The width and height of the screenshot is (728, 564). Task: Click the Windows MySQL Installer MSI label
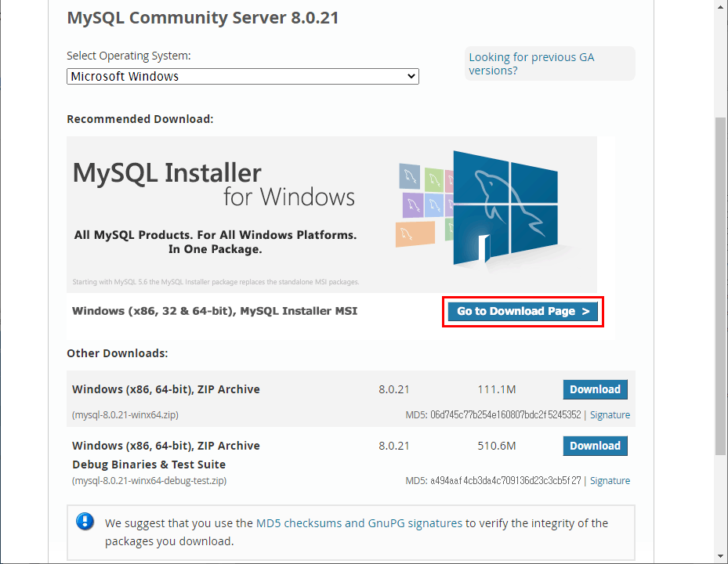coord(215,311)
